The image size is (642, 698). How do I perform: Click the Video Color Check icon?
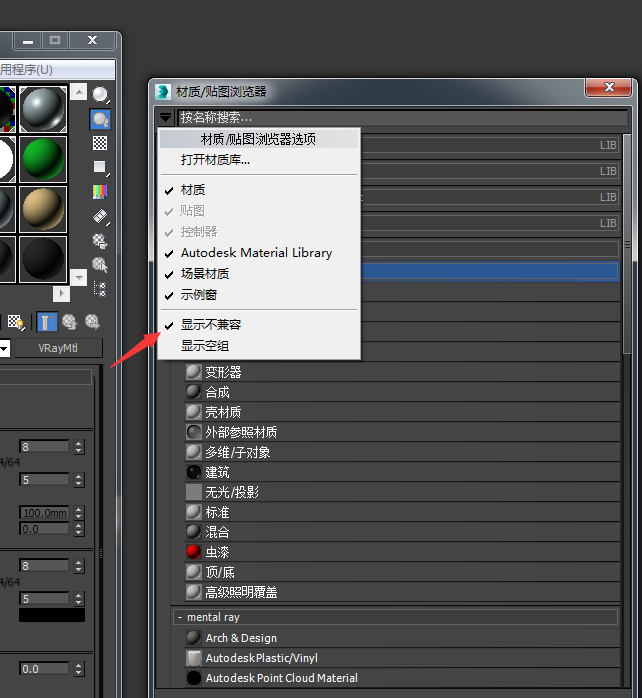pyautogui.click(x=100, y=191)
